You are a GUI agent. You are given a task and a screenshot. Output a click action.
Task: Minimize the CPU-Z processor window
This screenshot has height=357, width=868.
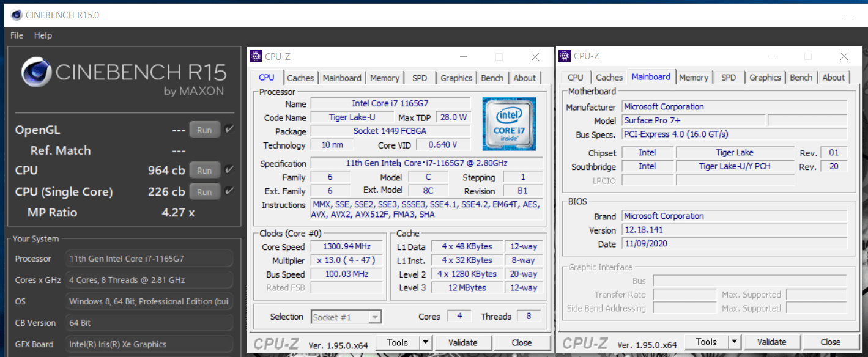(463, 57)
